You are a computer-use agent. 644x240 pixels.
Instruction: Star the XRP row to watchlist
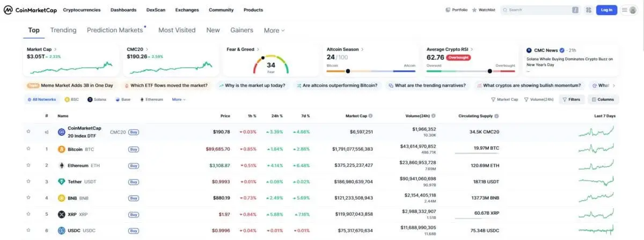[x=28, y=214]
